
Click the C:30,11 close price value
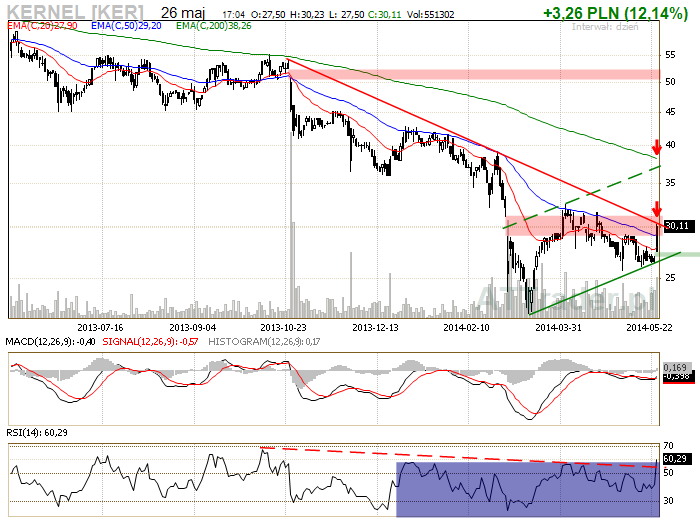point(384,15)
